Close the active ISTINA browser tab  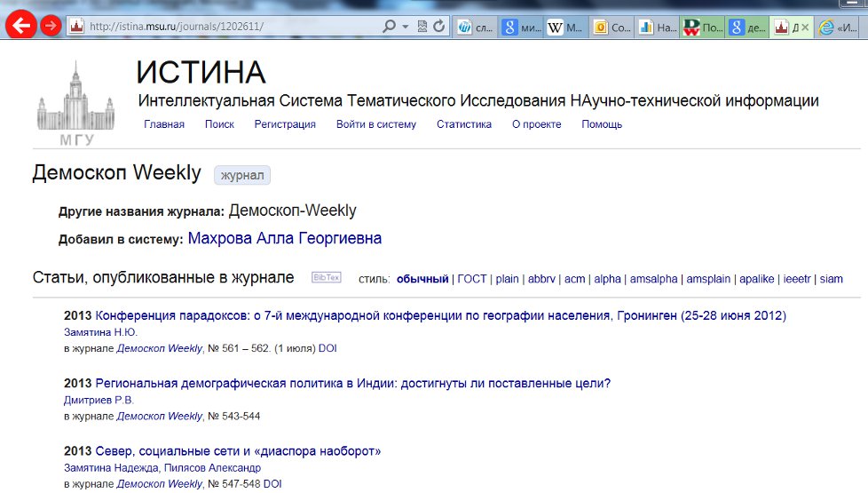805,27
